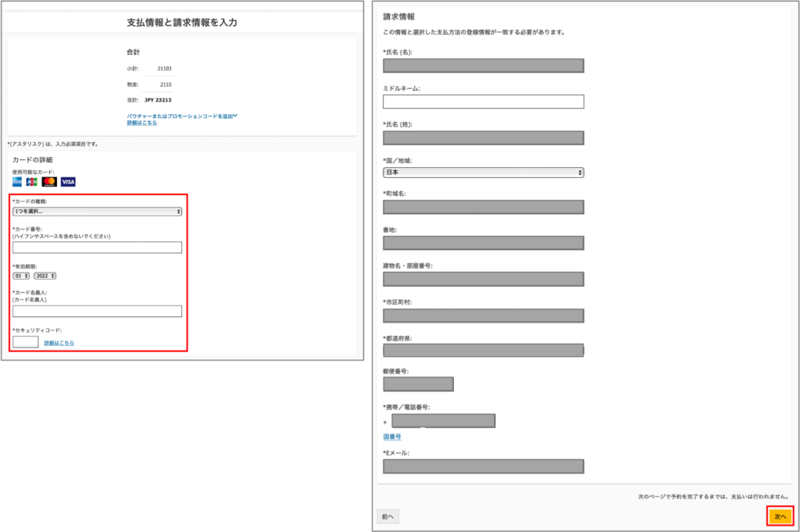Image resolution: width=800 pixels, height=532 pixels.
Task: Click the 詳細はこちら link under totals
Action: coord(141,123)
